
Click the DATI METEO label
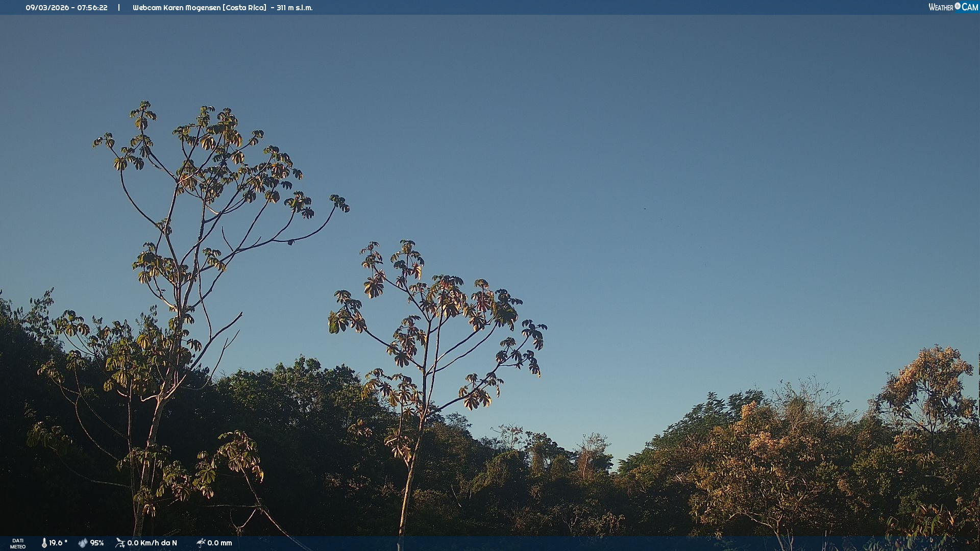(x=18, y=543)
